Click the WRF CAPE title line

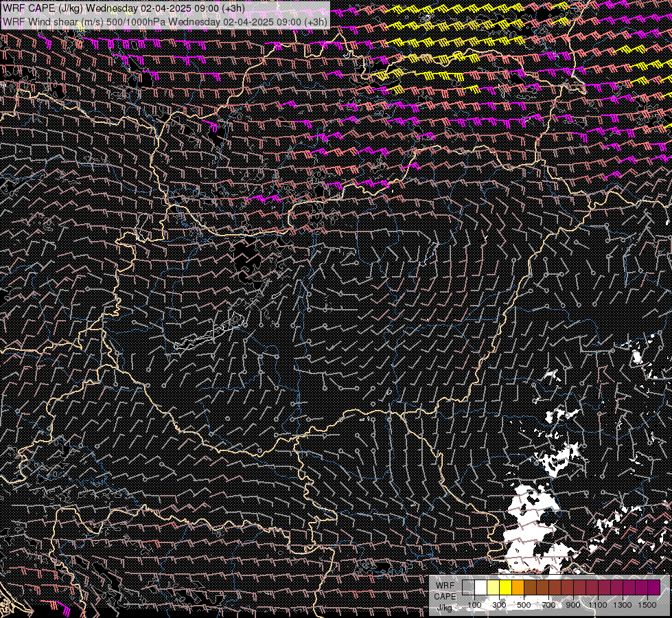click(x=124, y=8)
